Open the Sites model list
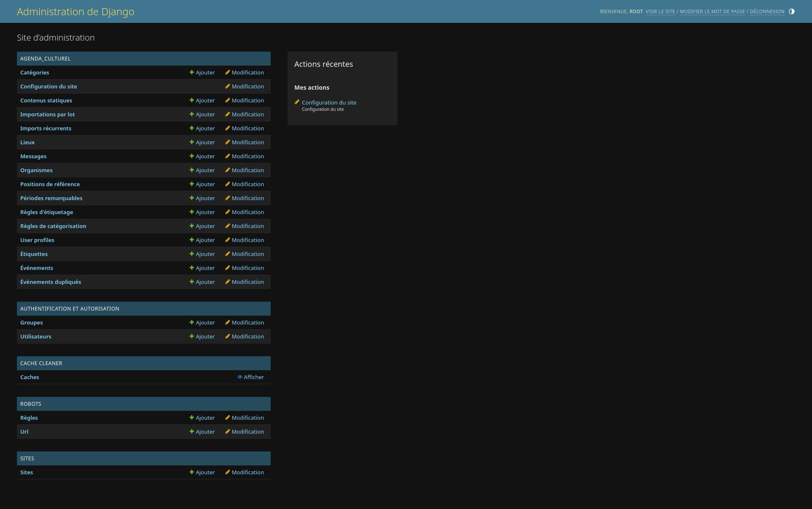This screenshot has height=509, width=812. pos(27,473)
